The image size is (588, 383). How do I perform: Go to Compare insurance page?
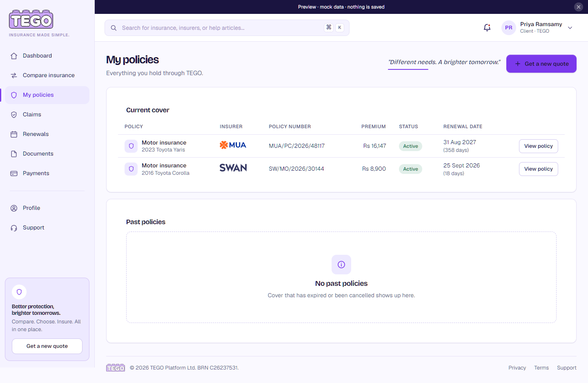click(x=47, y=76)
